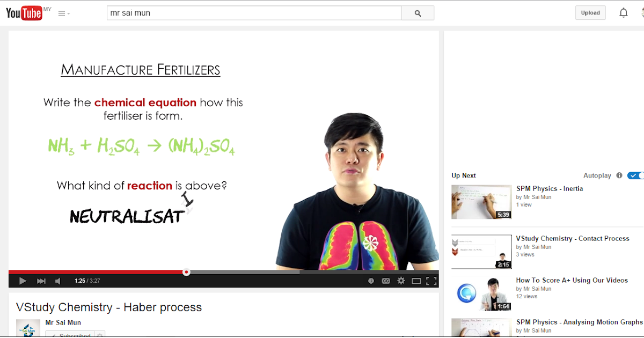Click the Watch Later clock icon
This screenshot has height=338, width=644.
coord(371,281)
